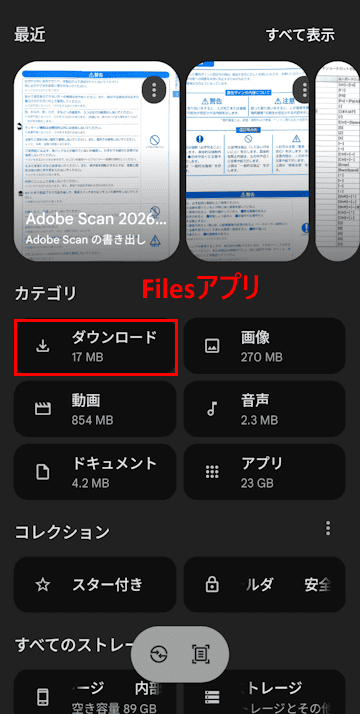The width and height of the screenshot is (360, 714).
Task: Select the 17 MB size text
Action: (87, 357)
